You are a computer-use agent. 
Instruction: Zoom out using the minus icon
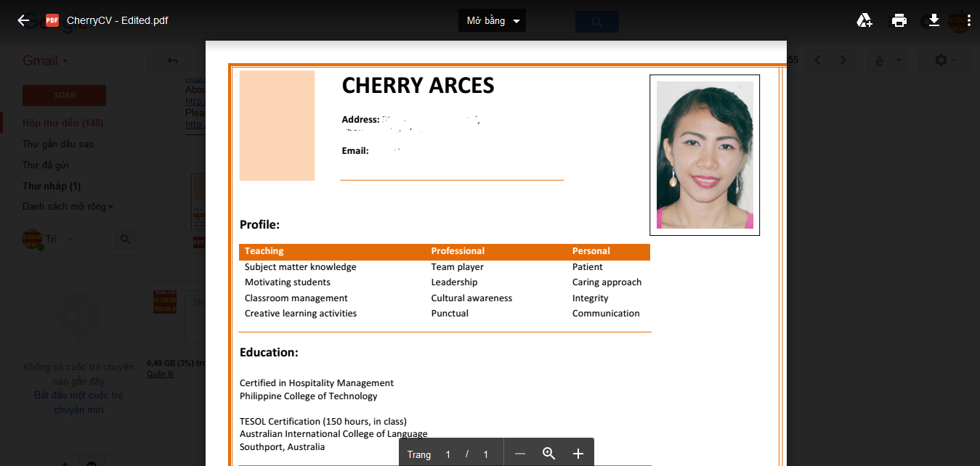[520, 454]
